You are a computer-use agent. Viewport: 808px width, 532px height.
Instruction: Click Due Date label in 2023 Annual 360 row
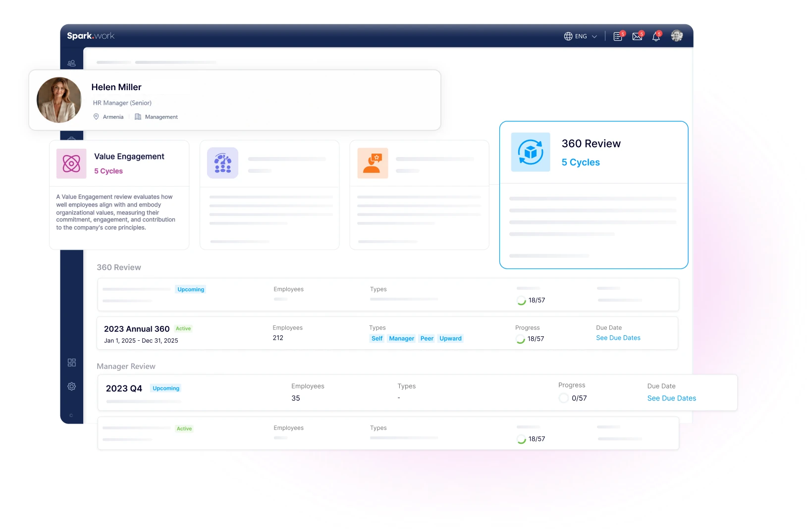click(609, 328)
